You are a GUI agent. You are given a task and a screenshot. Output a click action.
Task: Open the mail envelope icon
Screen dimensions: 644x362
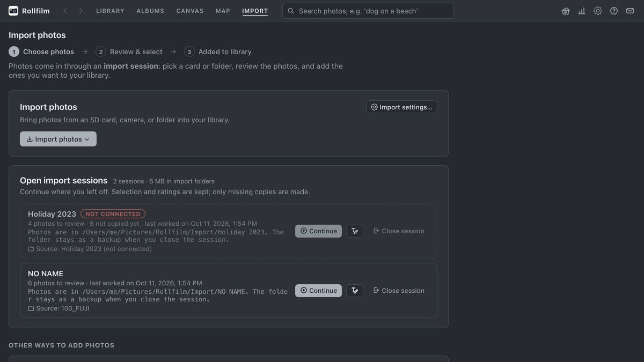click(630, 11)
